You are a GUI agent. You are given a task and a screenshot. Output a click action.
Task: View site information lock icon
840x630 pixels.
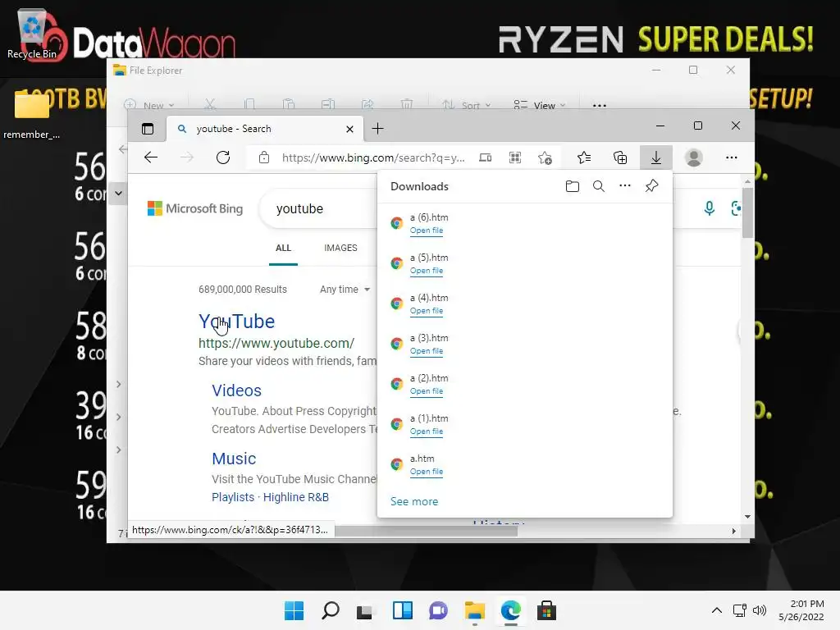[x=263, y=157]
